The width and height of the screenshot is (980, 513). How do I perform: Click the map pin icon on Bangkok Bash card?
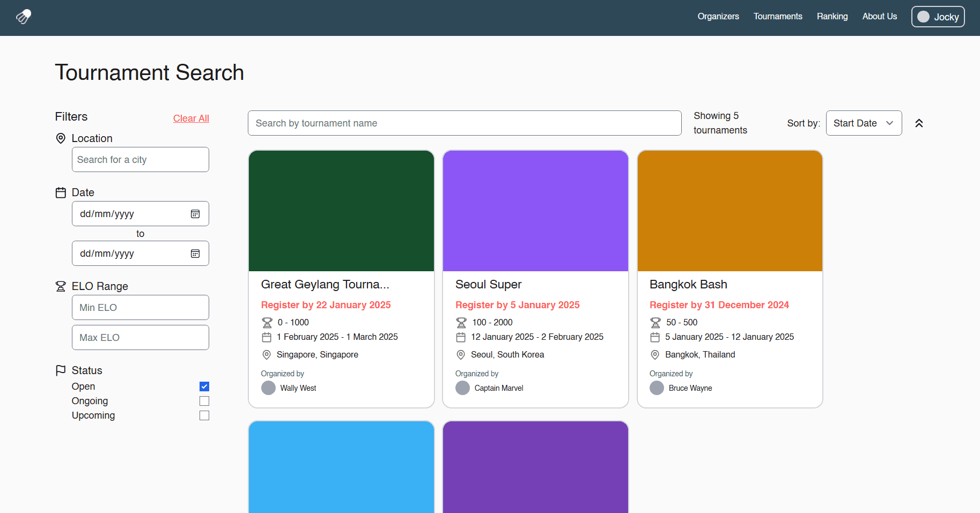click(x=655, y=354)
